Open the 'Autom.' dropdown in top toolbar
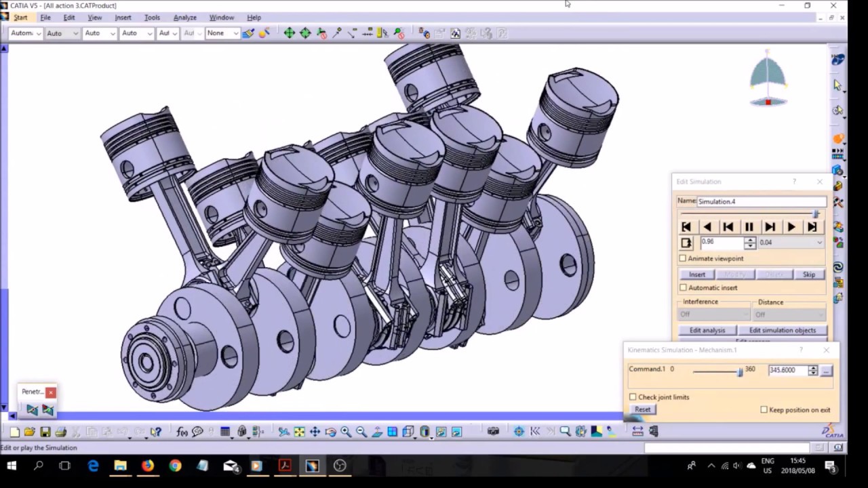Viewport: 868px width, 488px height. [x=26, y=33]
